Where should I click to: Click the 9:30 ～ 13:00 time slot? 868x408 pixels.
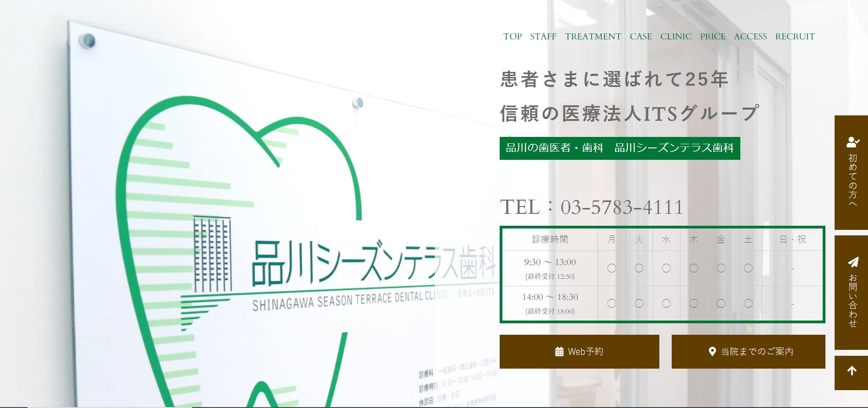(550, 262)
